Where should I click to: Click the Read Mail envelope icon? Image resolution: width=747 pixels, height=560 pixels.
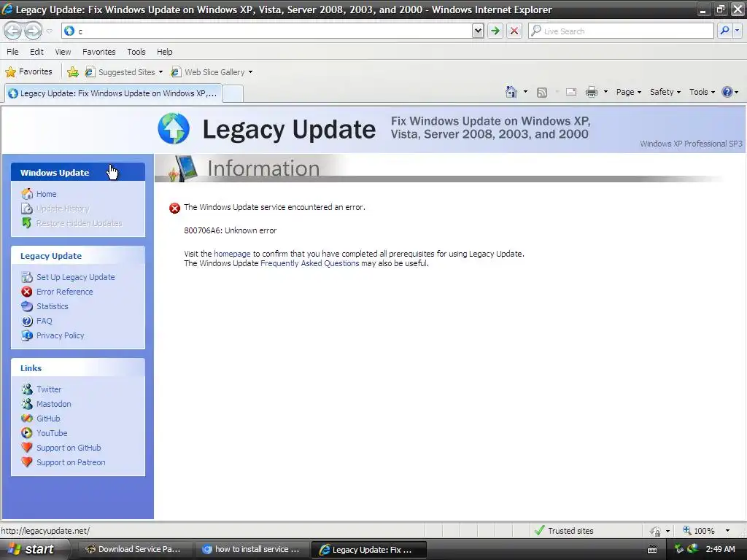571,92
